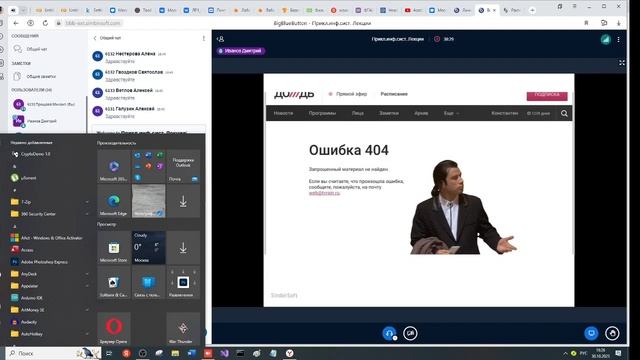Click the browser address bar
Screen dimensions: 640x360
tap(93, 23)
